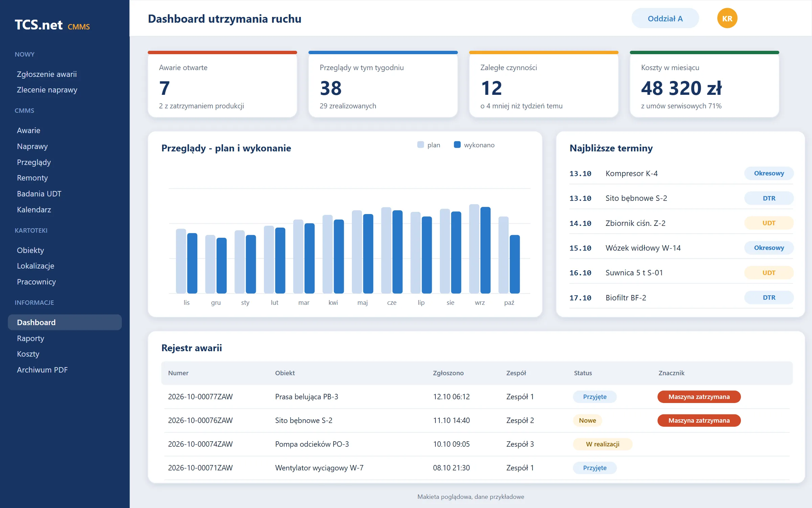The height and width of the screenshot is (508, 812).
Task: Click the KR user avatar
Action: pos(727,18)
